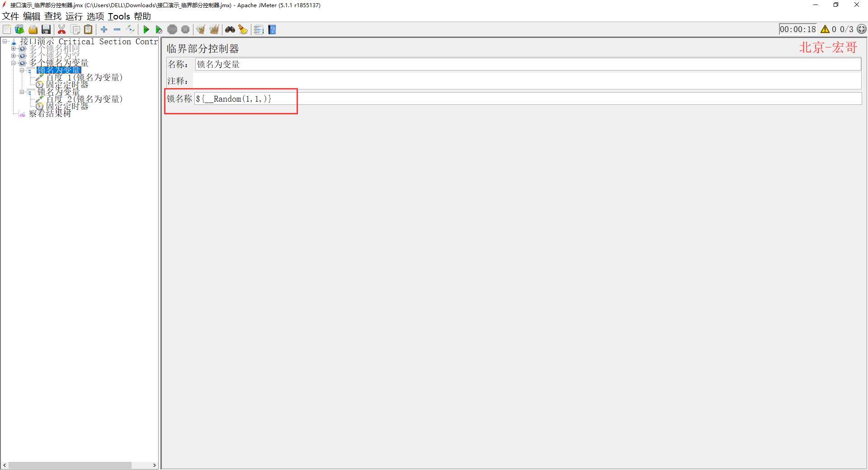Collapse the 多个锁名为变量 thread group
The width and height of the screenshot is (868, 470).
point(13,63)
